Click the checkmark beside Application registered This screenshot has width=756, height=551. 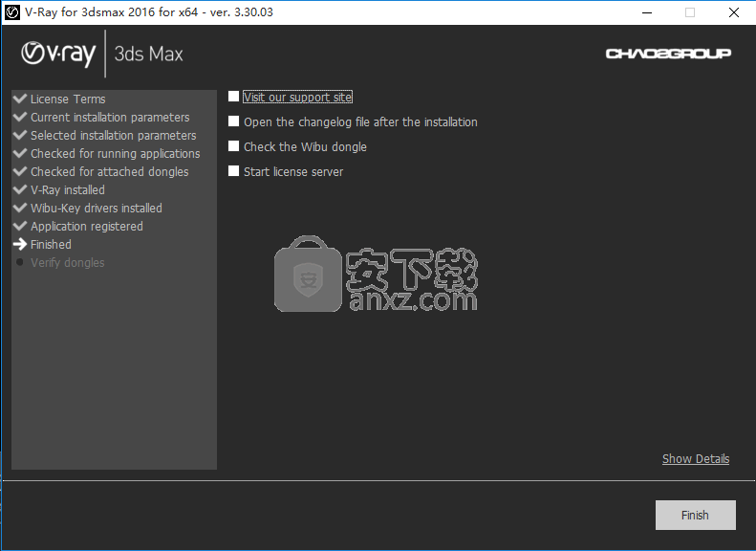point(20,226)
